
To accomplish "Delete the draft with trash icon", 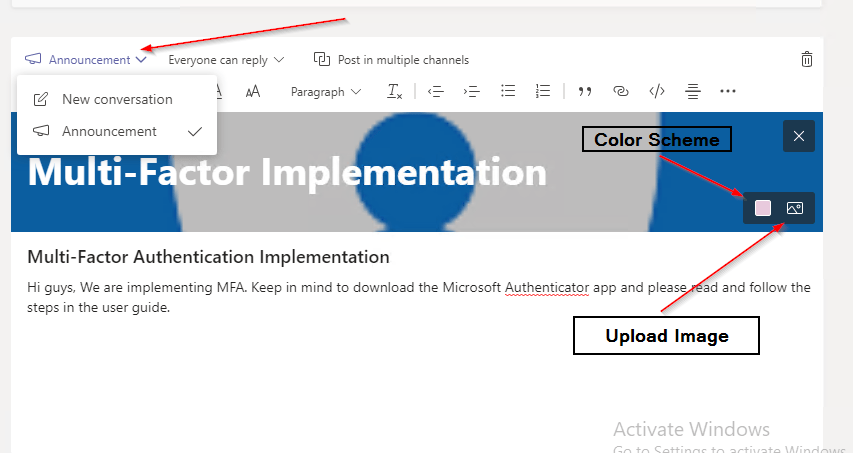I will (x=807, y=59).
